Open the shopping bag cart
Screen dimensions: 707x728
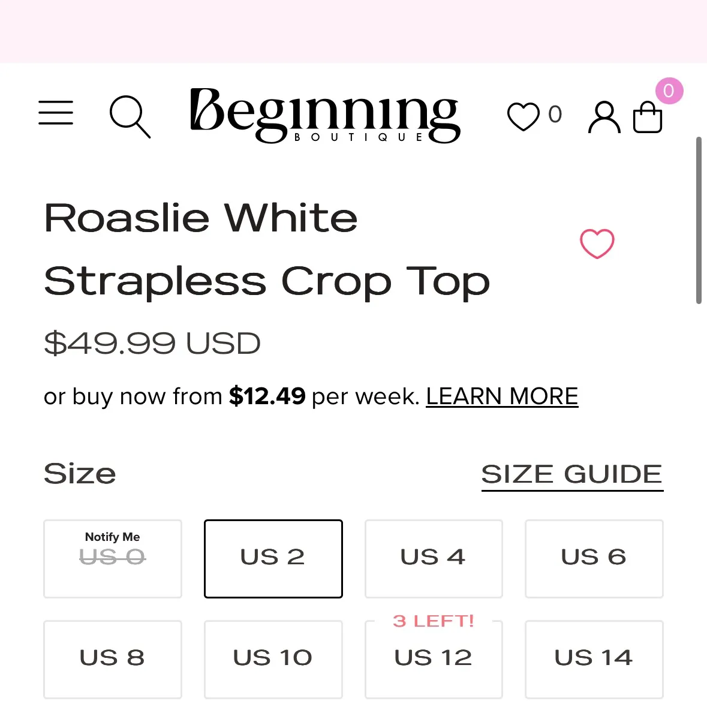click(x=648, y=117)
